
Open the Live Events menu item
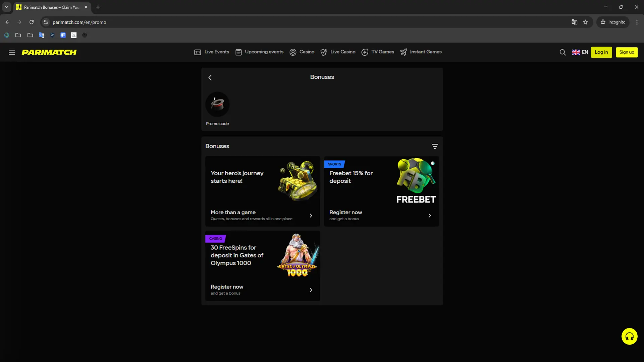click(212, 52)
